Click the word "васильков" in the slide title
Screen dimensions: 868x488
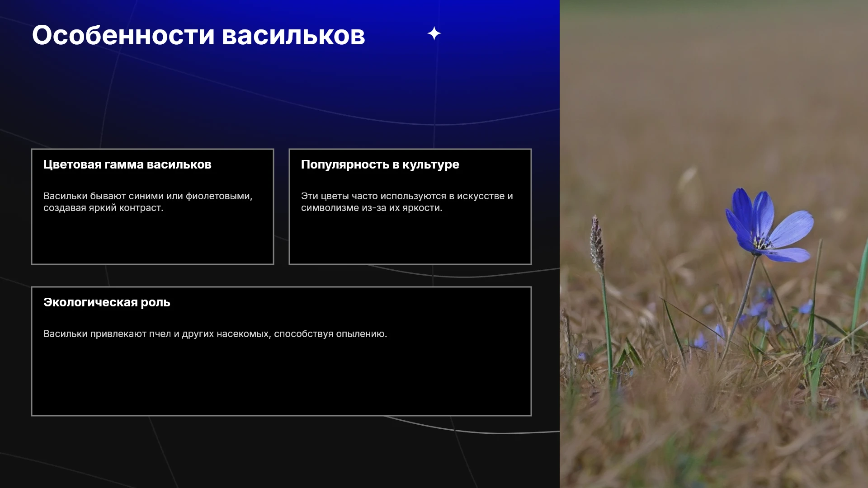click(x=293, y=35)
